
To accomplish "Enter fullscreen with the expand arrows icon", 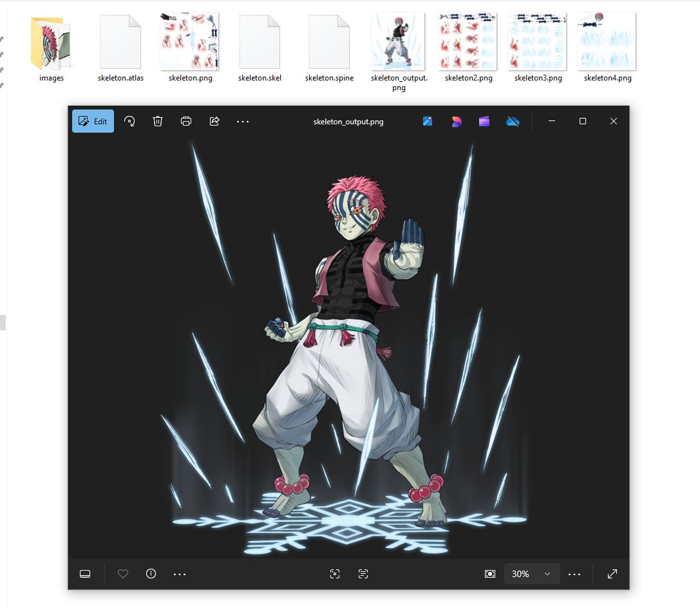I will click(x=612, y=574).
